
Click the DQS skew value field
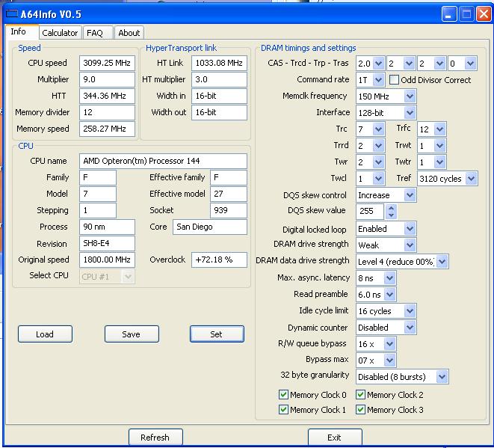point(370,211)
